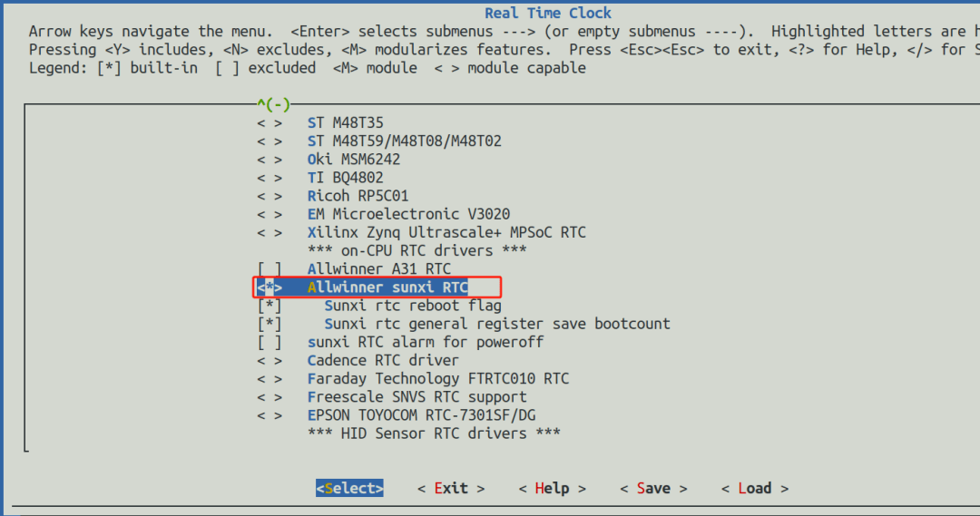Select Faraday Technology FTRTC010 RTC entry

pos(438,378)
